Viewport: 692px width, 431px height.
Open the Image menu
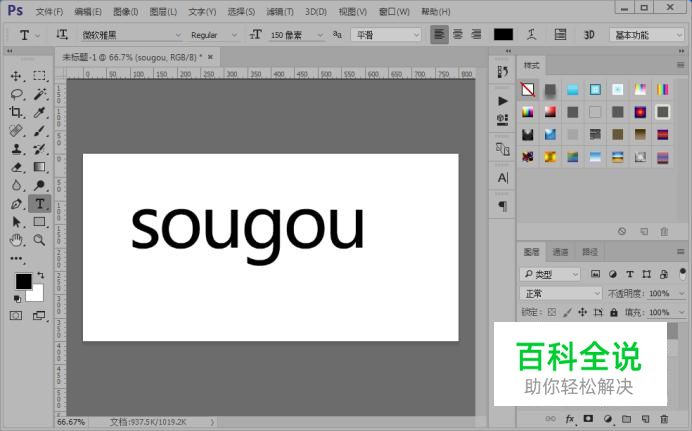(125, 12)
